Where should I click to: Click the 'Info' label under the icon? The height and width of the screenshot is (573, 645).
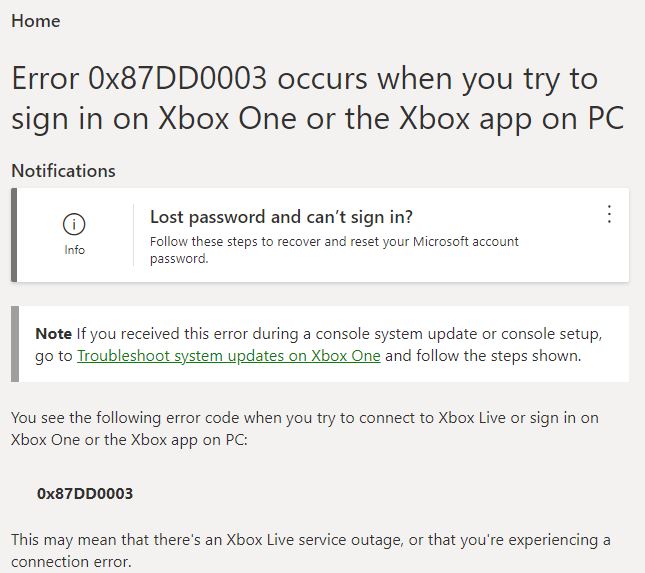point(74,250)
